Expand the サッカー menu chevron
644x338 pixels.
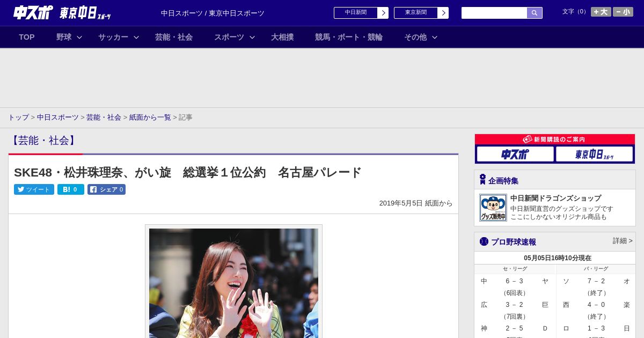click(x=136, y=37)
